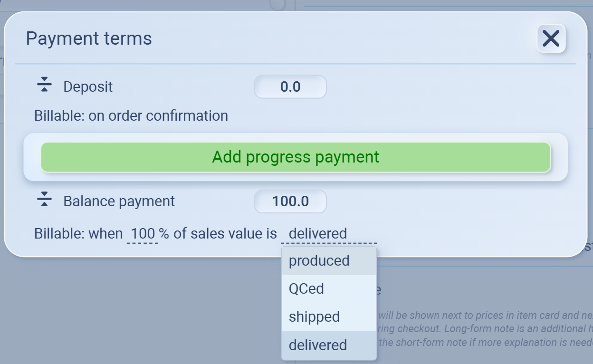Click the Payment terms dialog title

pyautogui.click(x=89, y=38)
